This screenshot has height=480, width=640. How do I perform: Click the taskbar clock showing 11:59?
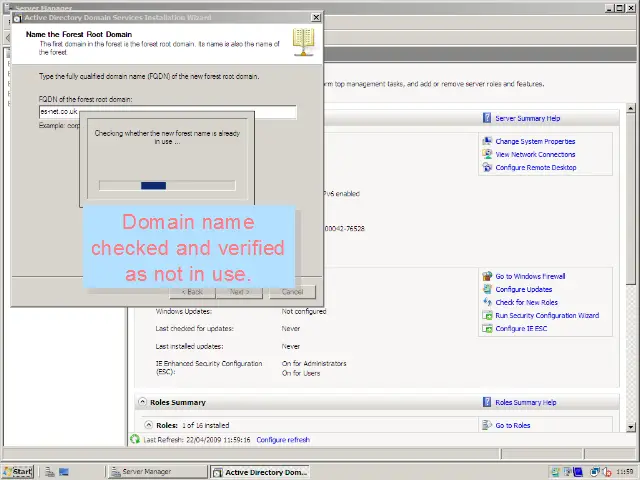[x=624, y=472]
